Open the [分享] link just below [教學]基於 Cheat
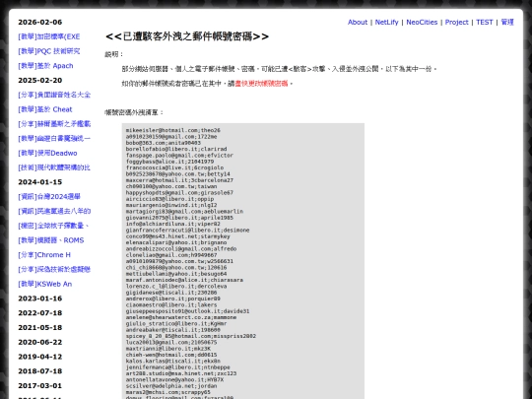This screenshot has width=532, height=399. 54,124
